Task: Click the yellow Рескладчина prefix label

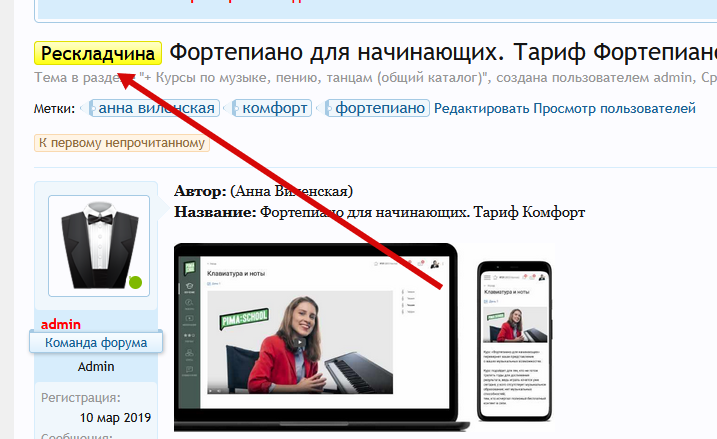Action: tap(98, 53)
